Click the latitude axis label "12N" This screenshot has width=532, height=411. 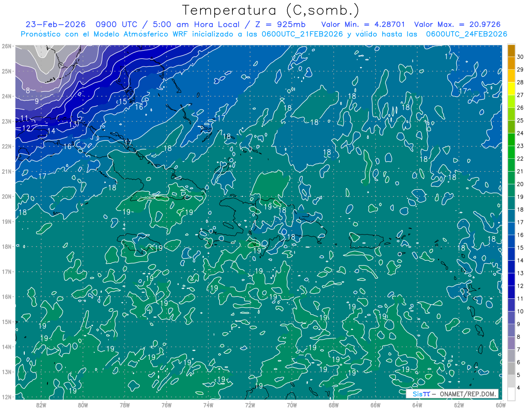pos(6,397)
